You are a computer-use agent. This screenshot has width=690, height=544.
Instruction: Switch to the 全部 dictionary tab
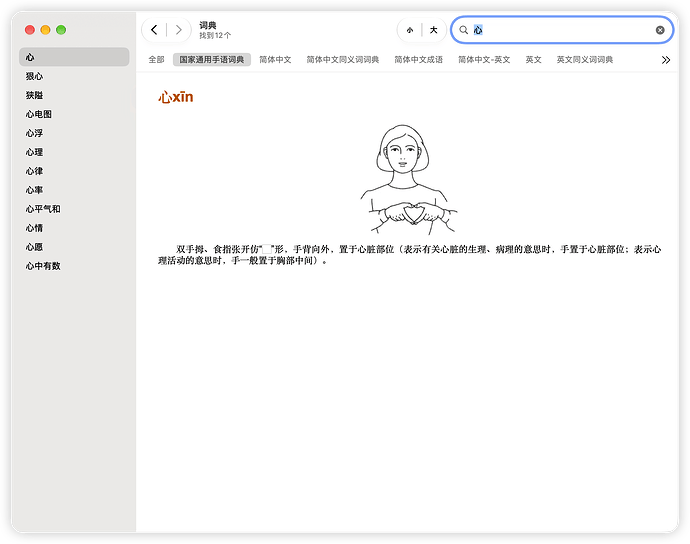(156, 59)
